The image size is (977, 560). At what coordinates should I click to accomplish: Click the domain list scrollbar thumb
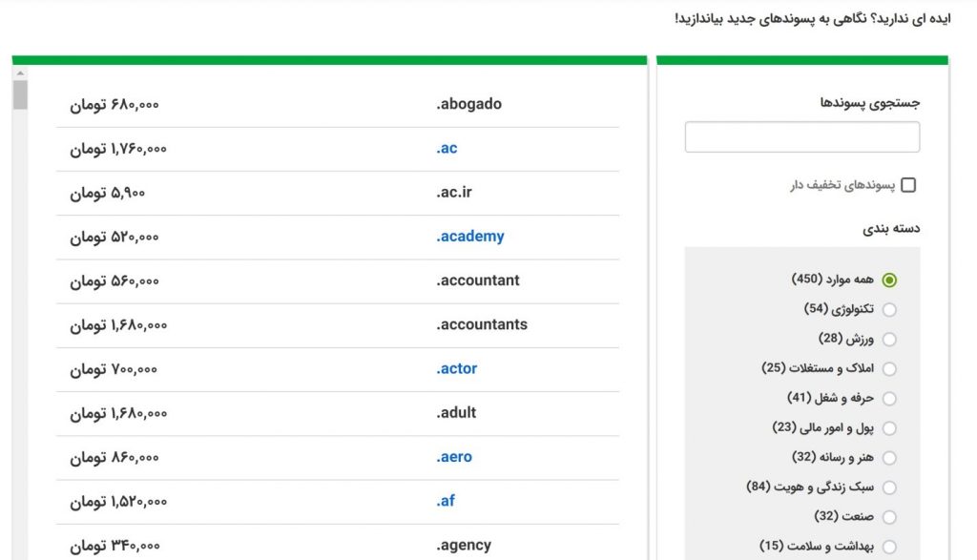(x=20, y=95)
